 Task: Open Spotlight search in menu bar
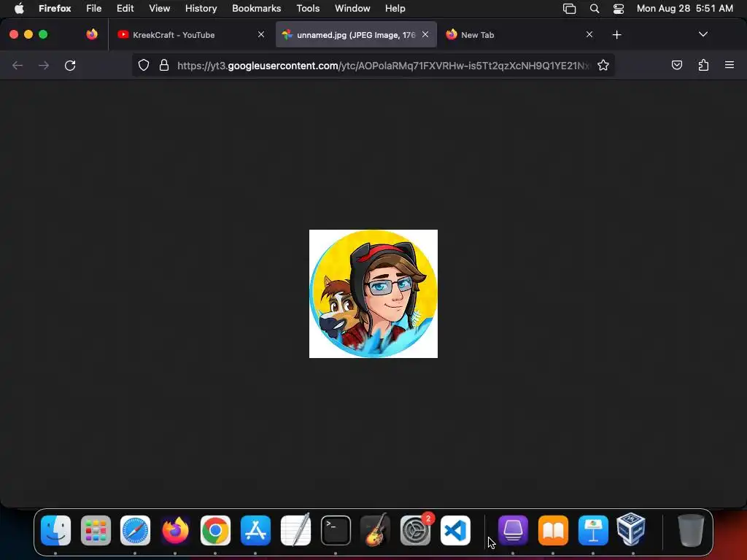(594, 9)
